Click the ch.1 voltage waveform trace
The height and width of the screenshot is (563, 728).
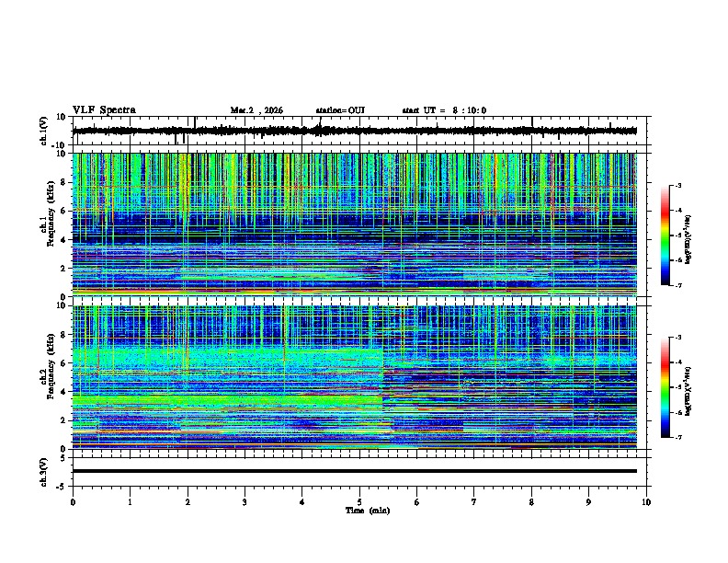tap(354, 131)
